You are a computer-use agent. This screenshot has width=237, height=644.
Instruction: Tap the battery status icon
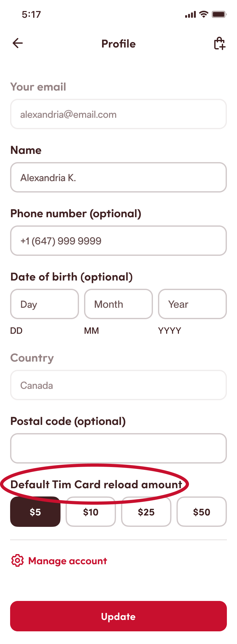[x=219, y=14]
